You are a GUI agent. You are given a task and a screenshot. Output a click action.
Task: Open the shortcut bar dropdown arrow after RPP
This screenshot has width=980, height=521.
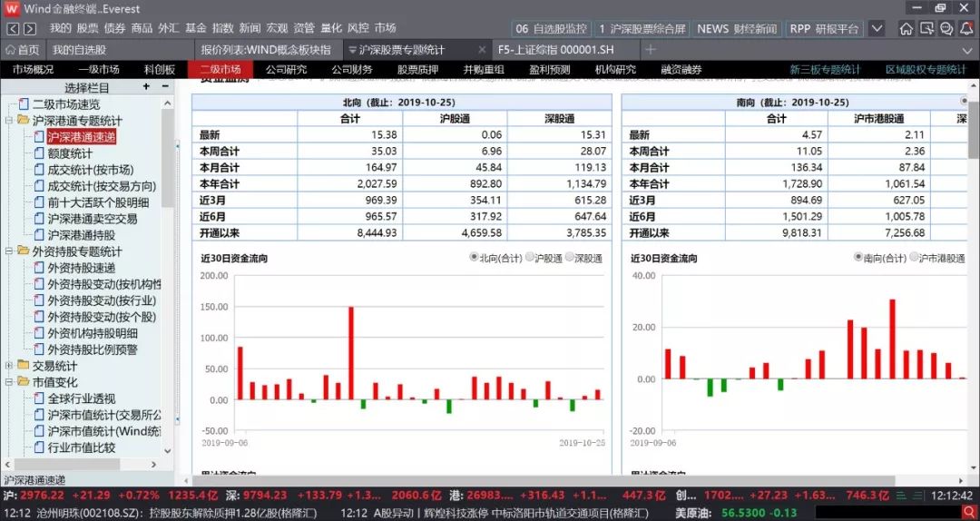(x=877, y=29)
